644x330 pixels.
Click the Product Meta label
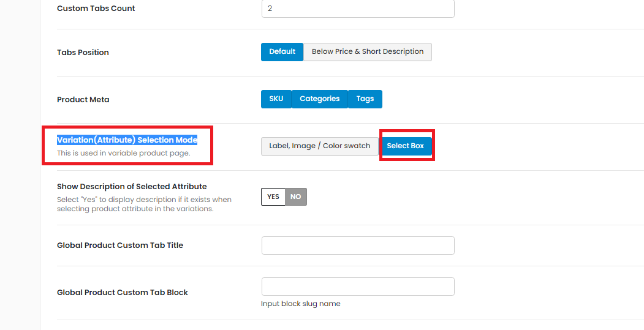coord(83,100)
